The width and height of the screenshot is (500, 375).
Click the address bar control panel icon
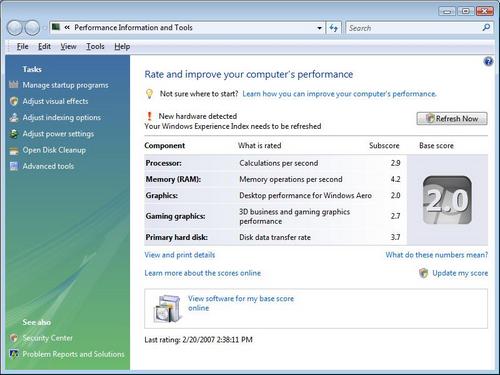click(56, 27)
